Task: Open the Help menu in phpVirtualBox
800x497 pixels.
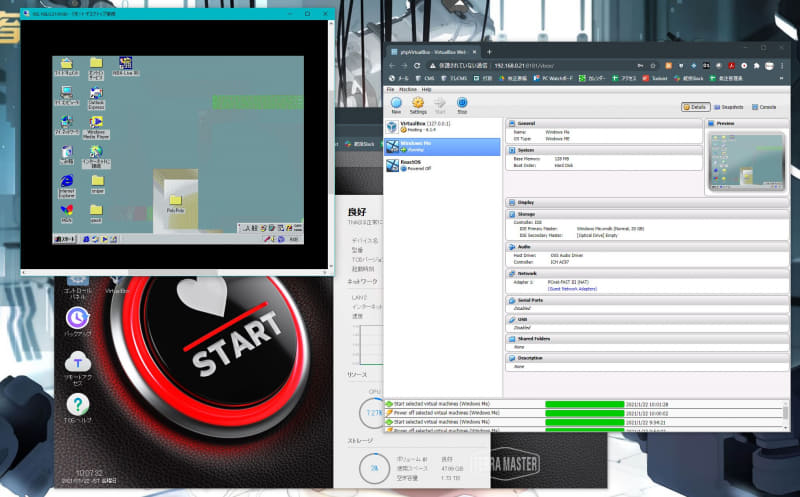Action: (x=427, y=89)
